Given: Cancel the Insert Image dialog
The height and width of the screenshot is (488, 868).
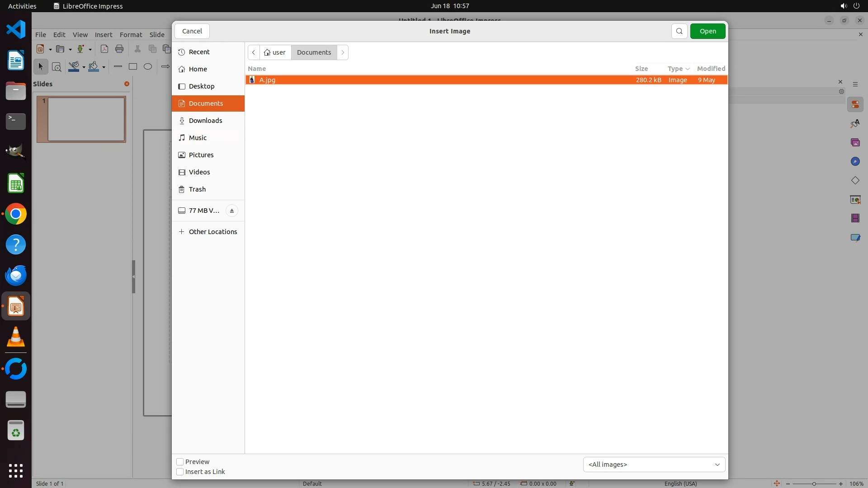Looking at the screenshot, I should (192, 31).
